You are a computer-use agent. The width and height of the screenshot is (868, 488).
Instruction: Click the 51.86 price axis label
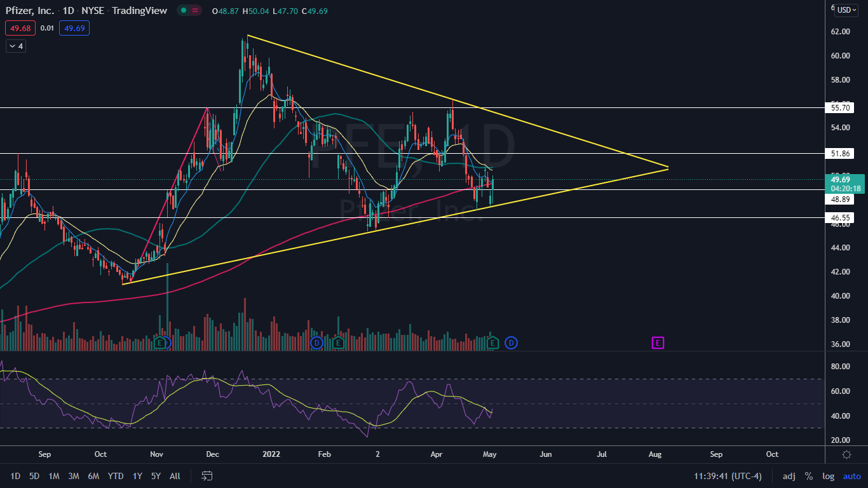point(841,154)
